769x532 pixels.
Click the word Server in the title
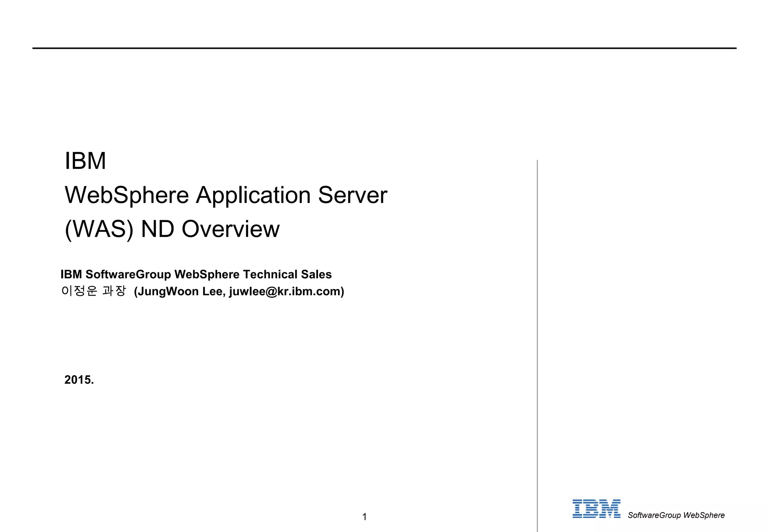(x=352, y=195)
